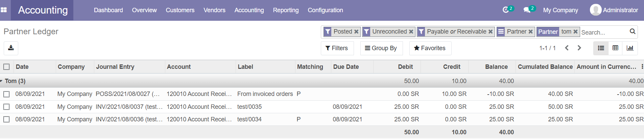The height and width of the screenshot is (139, 644).
Task: Open the activities clock icon
Action: pyautogui.click(x=506, y=10)
